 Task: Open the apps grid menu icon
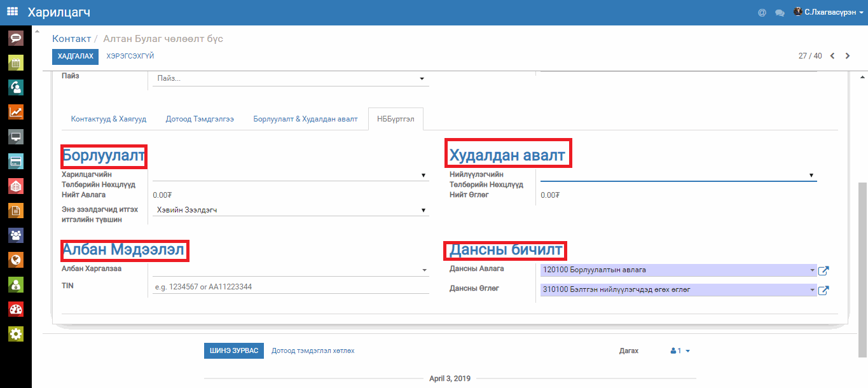click(x=13, y=12)
